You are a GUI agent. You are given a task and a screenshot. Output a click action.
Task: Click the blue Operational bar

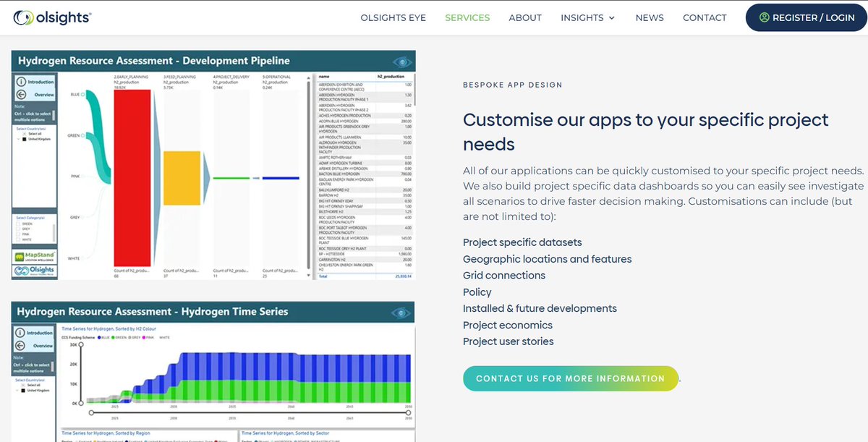(281, 178)
